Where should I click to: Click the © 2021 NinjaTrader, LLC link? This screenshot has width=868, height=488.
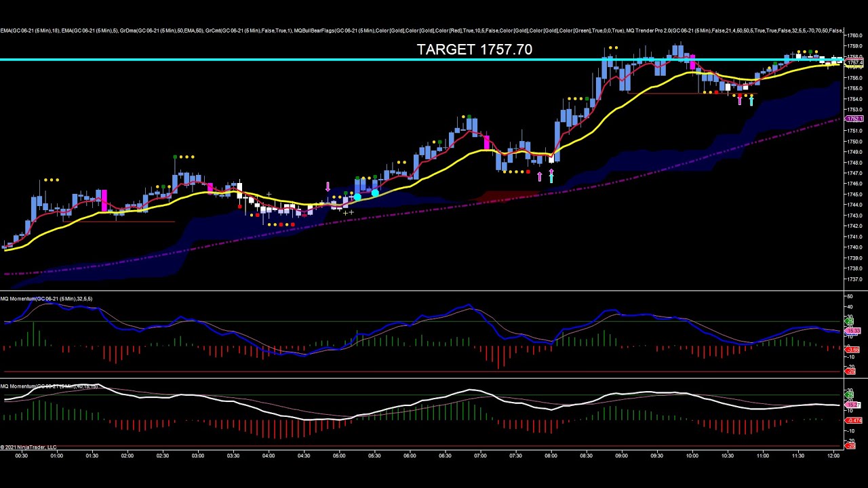[27, 447]
